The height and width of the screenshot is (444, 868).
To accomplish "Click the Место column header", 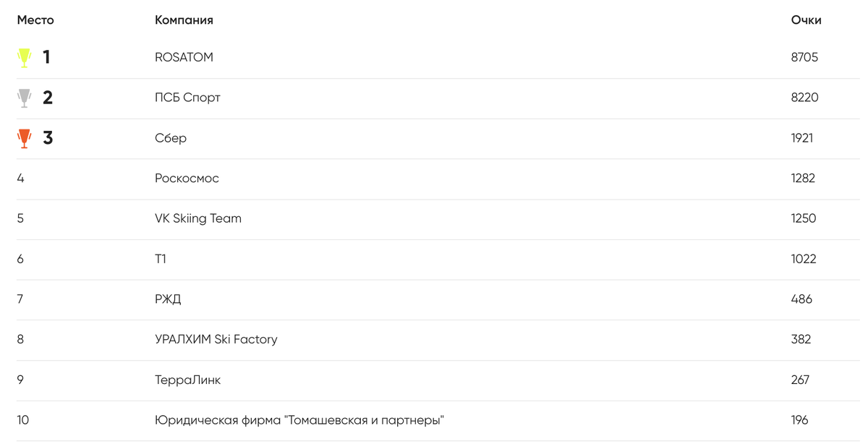I will tap(35, 20).
